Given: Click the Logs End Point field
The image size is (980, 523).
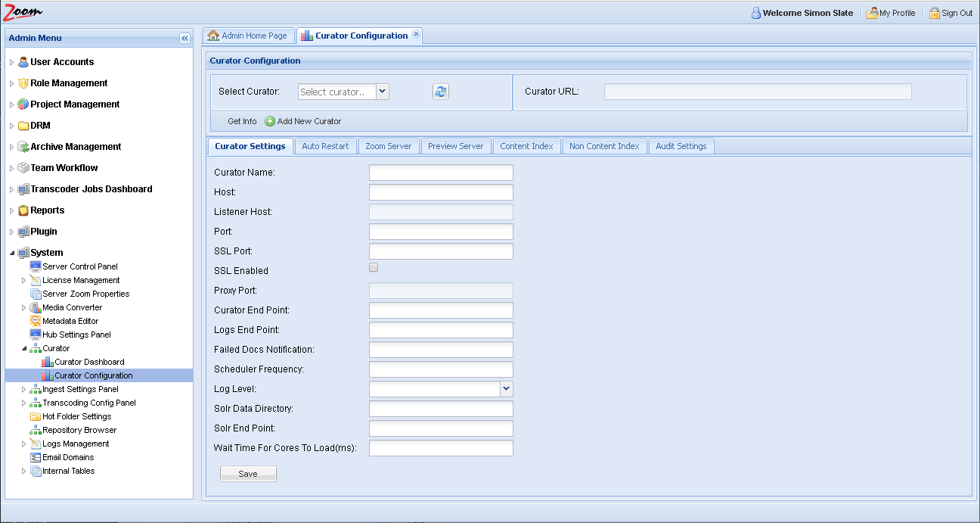Looking at the screenshot, I should tap(441, 330).
